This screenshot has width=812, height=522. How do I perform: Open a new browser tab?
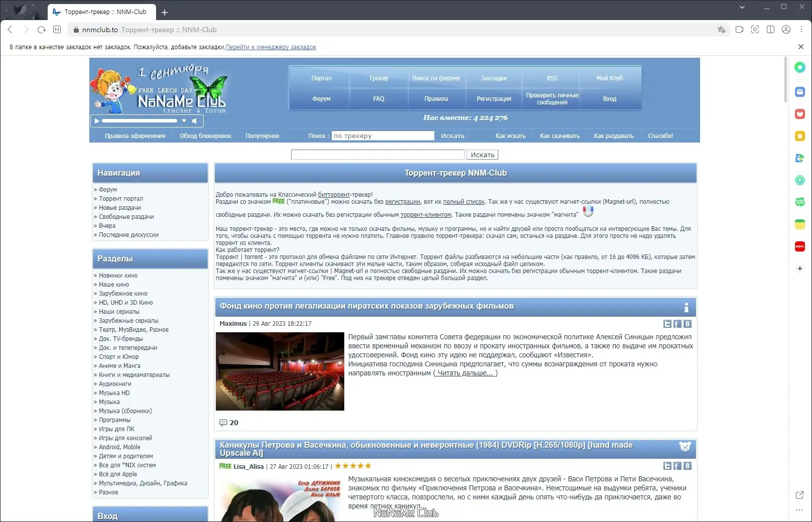165,13
